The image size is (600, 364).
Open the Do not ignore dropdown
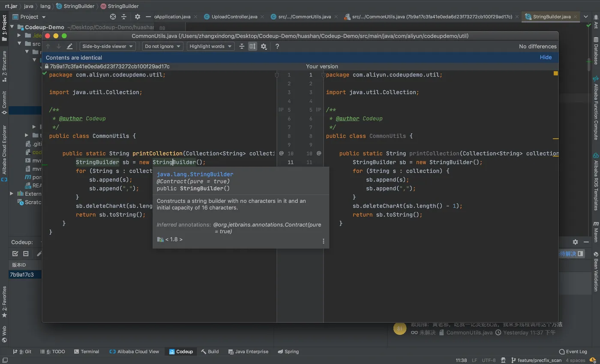[x=162, y=46]
